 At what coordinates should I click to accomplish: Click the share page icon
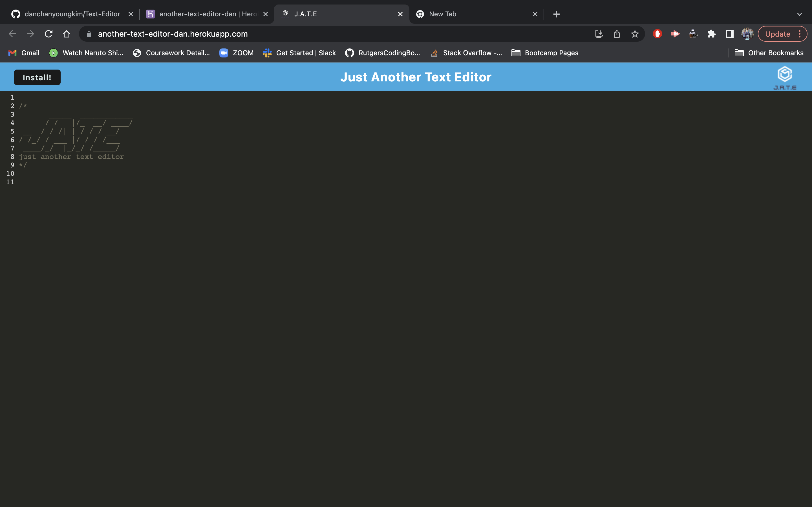coord(617,34)
